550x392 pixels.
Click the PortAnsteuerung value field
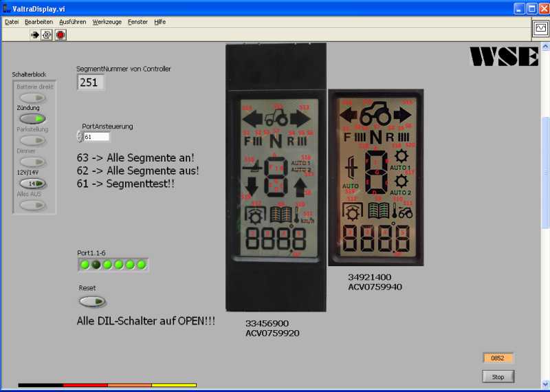[x=96, y=137]
